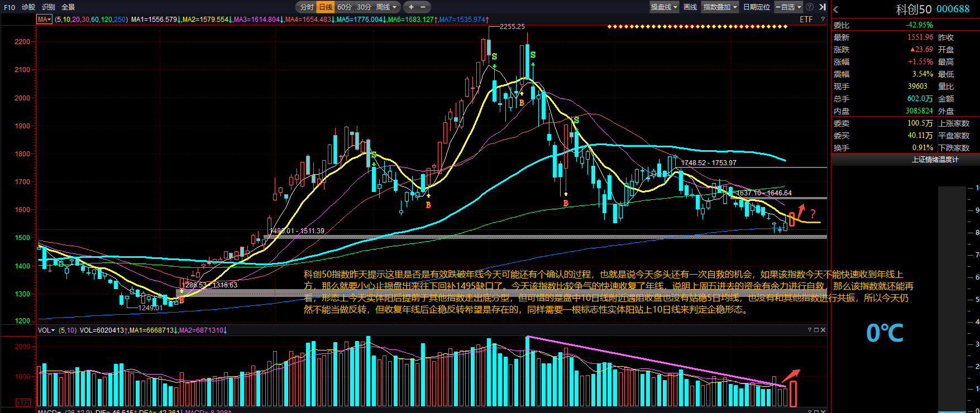
Task: Click the VOL panel help question icon
Action: coord(809,330)
